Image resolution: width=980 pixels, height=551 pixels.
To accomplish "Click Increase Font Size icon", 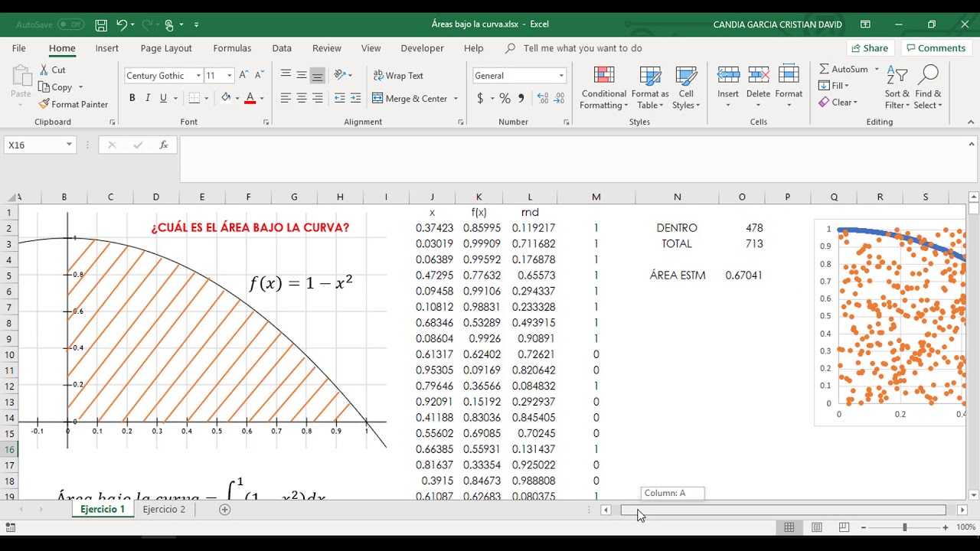I will [x=243, y=75].
